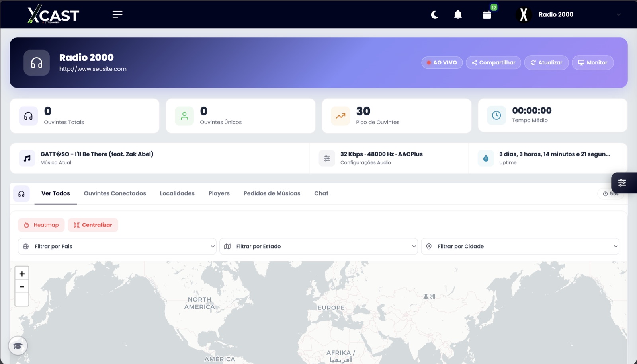Click the Radio 2000 station title
The image size is (637, 364).
click(86, 57)
